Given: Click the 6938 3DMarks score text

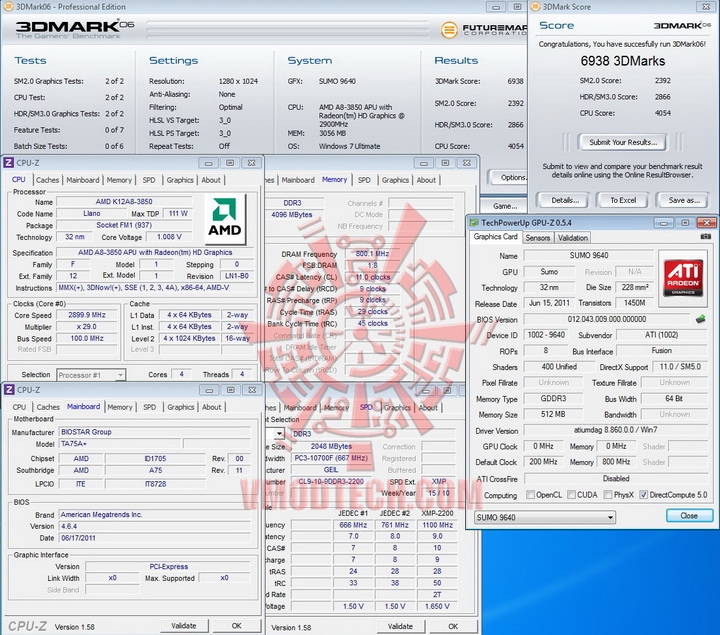Looking at the screenshot, I should point(623,61).
